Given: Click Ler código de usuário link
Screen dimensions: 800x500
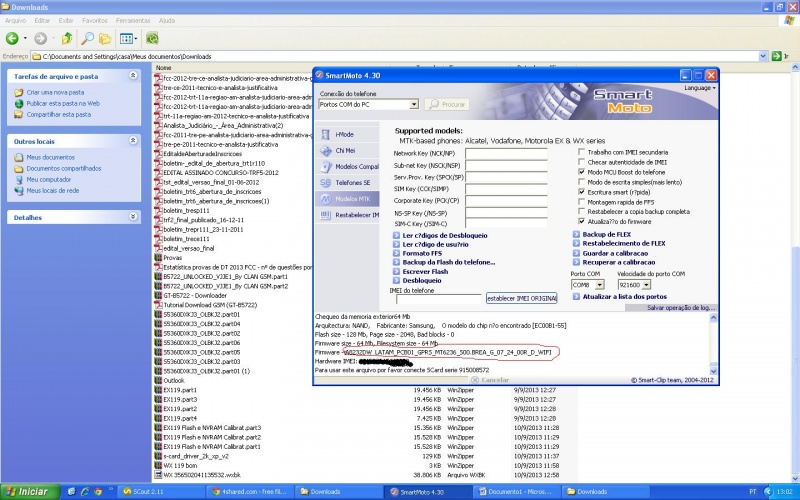Looking at the screenshot, I should pos(435,244).
